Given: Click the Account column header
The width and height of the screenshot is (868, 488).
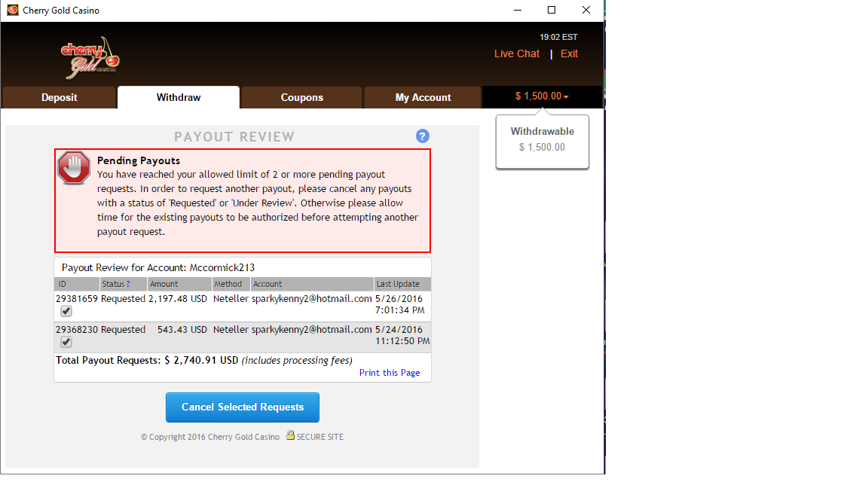Looking at the screenshot, I should (312, 284).
